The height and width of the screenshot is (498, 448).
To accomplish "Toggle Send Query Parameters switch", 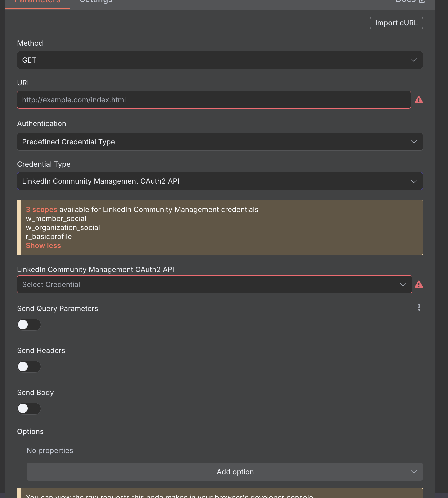I will click(x=29, y=325).
